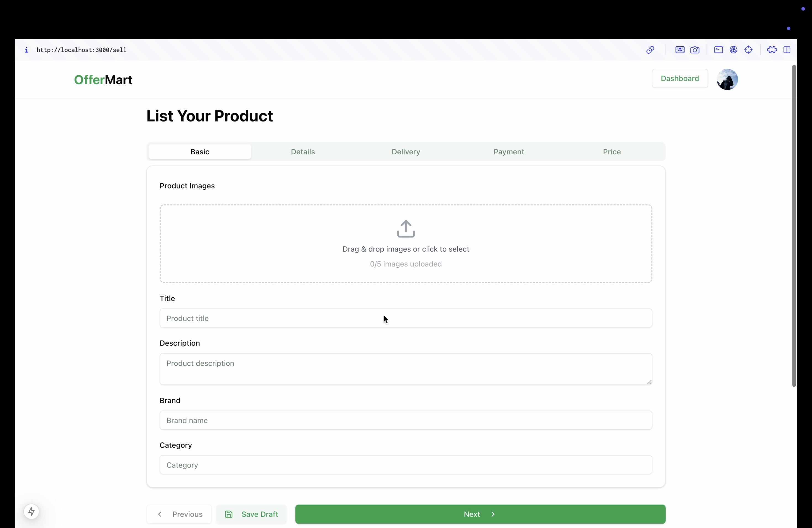Viewport: 812px width, 528px height.
Task: Take a screenshot with the camera icon
Action: pyautogui.click(x=695, y=50)
